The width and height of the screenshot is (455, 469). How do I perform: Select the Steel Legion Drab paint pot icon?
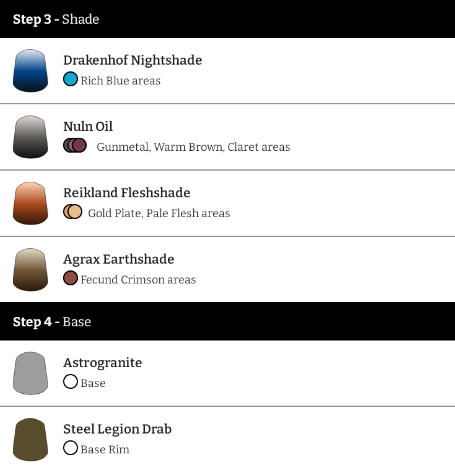30,439
